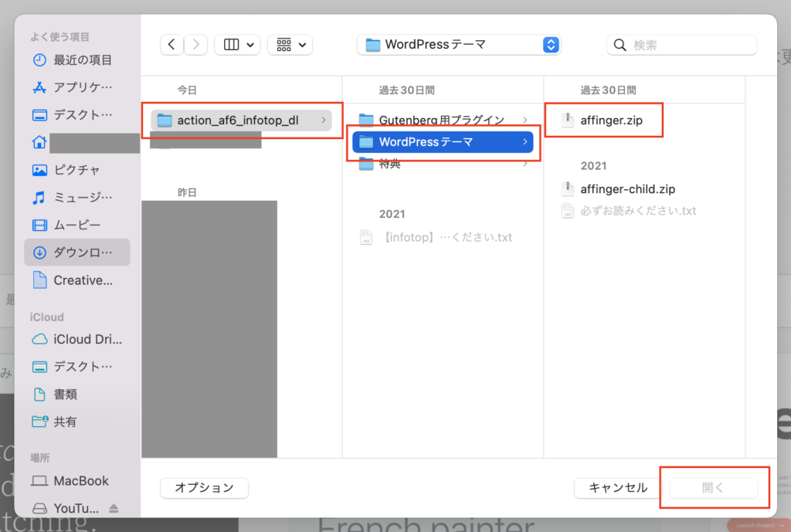
Task: Select the YouTu... volume in sidebar
Action: 66,508
